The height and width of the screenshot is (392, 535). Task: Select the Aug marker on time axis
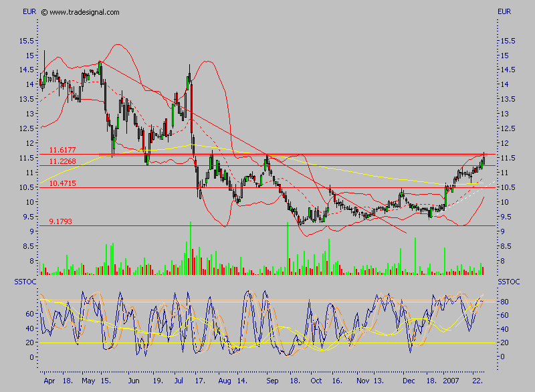[225, 379]
